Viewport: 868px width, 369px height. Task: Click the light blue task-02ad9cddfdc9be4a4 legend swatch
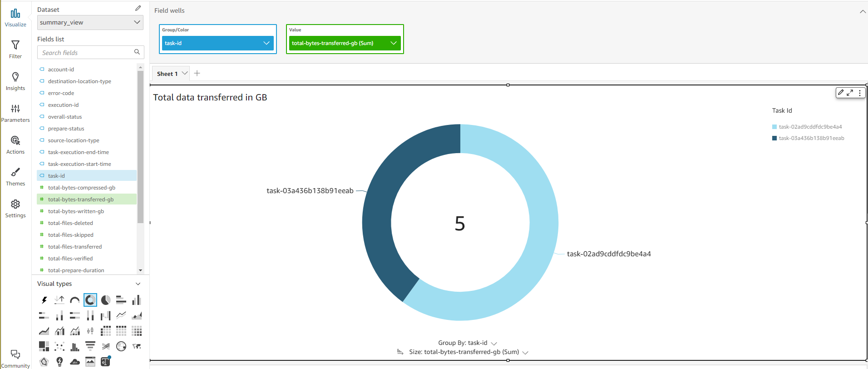click(774, 127)
